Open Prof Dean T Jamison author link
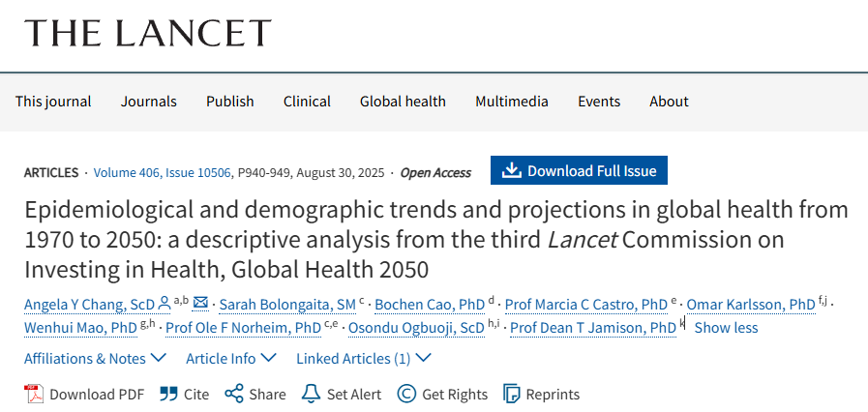 point(592,328)
